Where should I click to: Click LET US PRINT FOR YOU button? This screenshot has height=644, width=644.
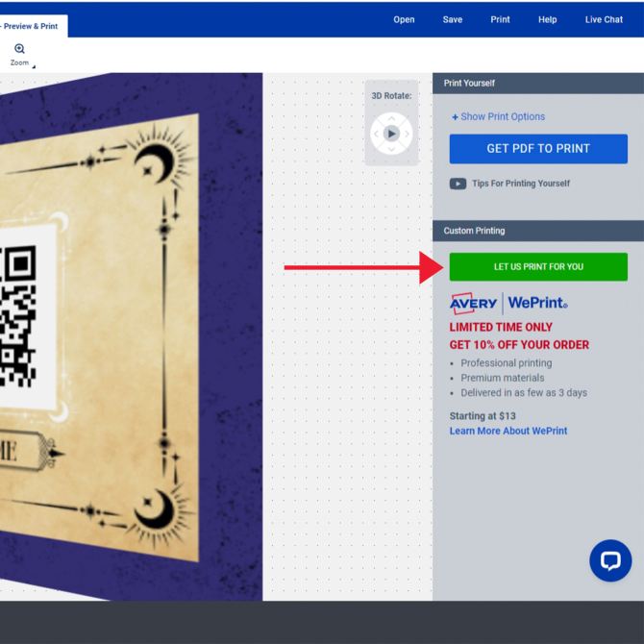(538, 267)
